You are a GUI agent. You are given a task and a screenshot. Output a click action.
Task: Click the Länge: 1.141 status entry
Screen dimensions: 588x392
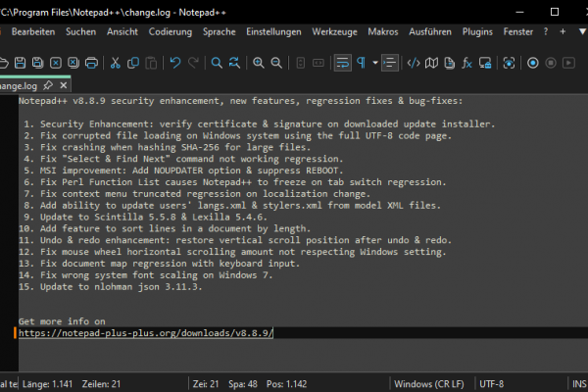tap(47, 384)
